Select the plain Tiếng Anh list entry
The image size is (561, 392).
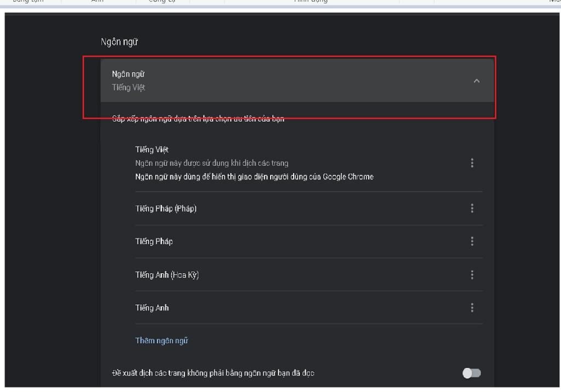click(152, 308)
